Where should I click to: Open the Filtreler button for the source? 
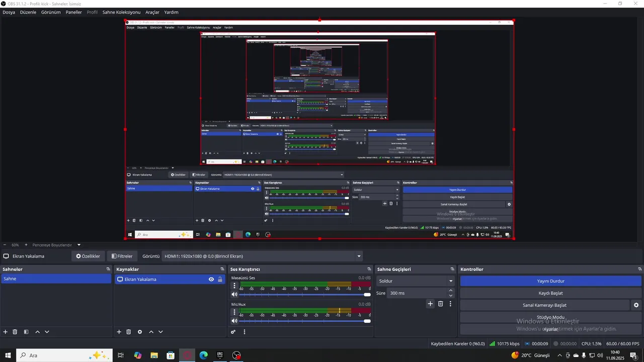[122, 256]
